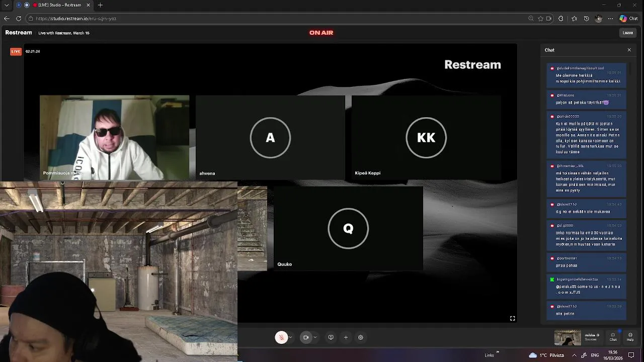
Task: Select the ahvena participant tile
Action: (270, 137)
